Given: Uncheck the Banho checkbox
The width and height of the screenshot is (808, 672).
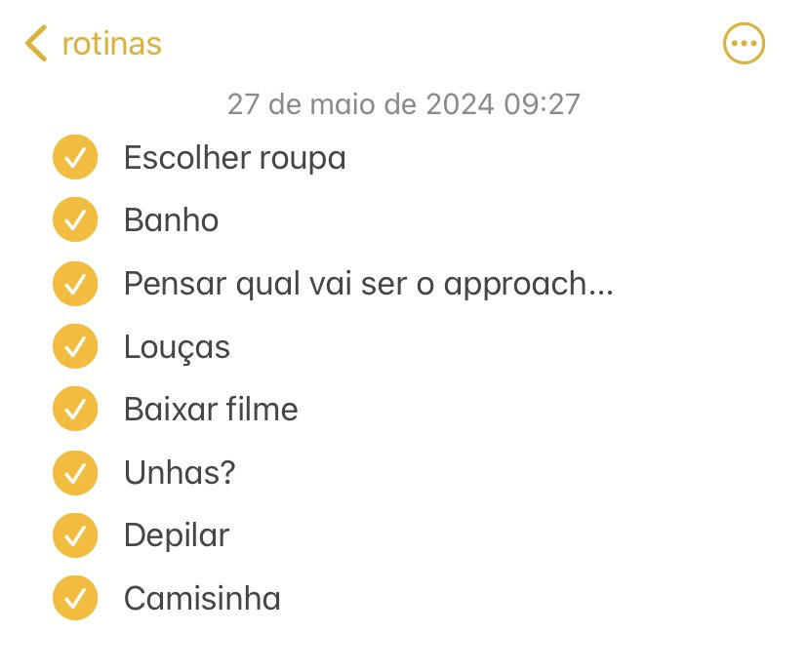Looking at the screenshot, I should point(75,220).
